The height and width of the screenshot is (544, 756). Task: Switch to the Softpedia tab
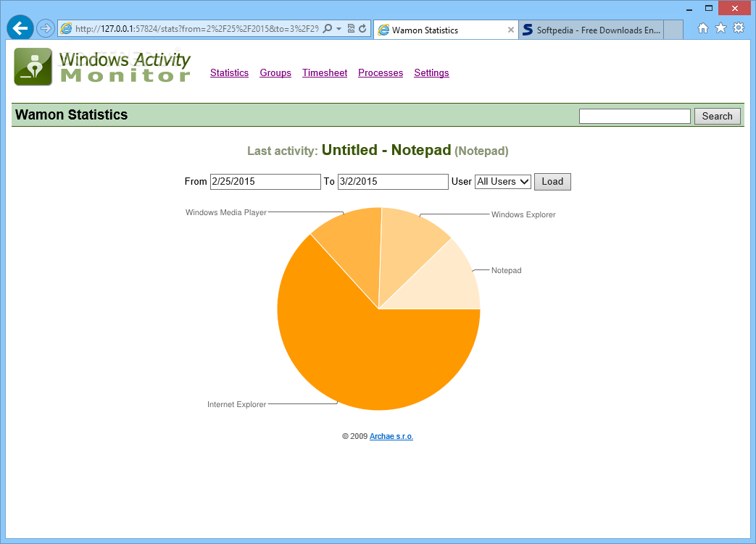point(591,30)
